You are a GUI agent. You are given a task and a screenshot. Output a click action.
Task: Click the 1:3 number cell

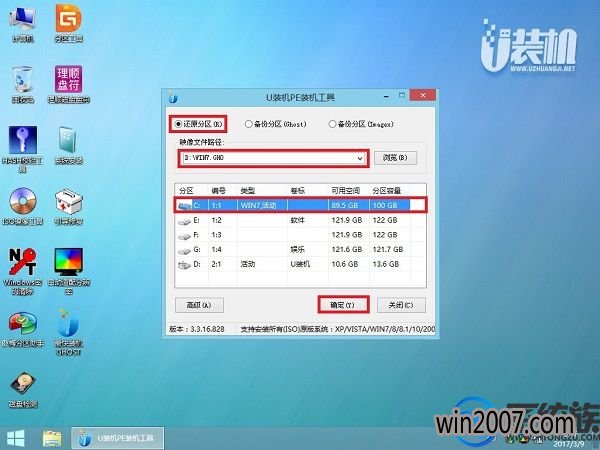[217, 235]
